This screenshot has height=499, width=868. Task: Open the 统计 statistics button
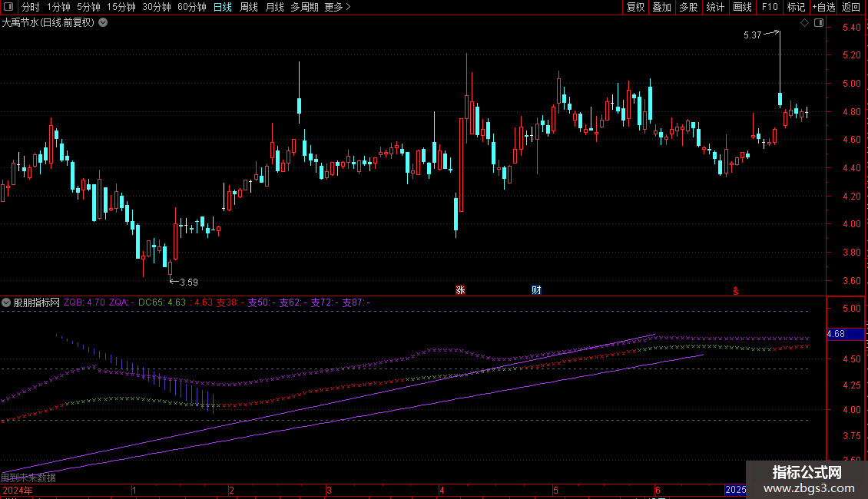tap(715, 7)
